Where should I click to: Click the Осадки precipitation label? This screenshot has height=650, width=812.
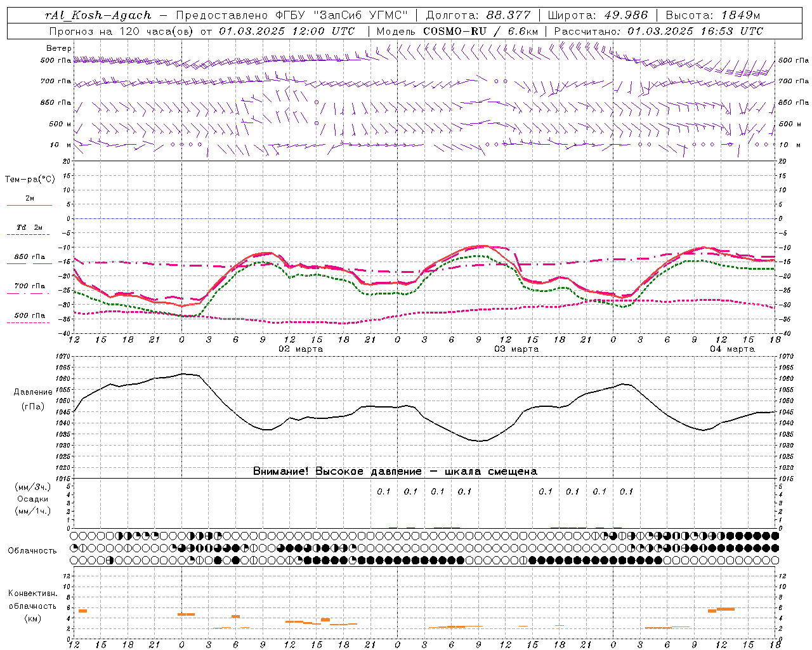[32, 499]
